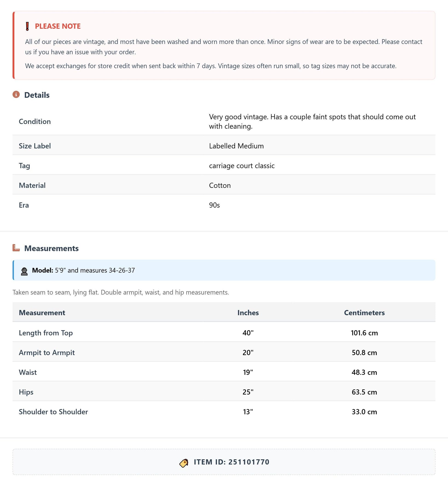Click the Measurements section heading
This screenshot has width=448, height=486.
51,248
